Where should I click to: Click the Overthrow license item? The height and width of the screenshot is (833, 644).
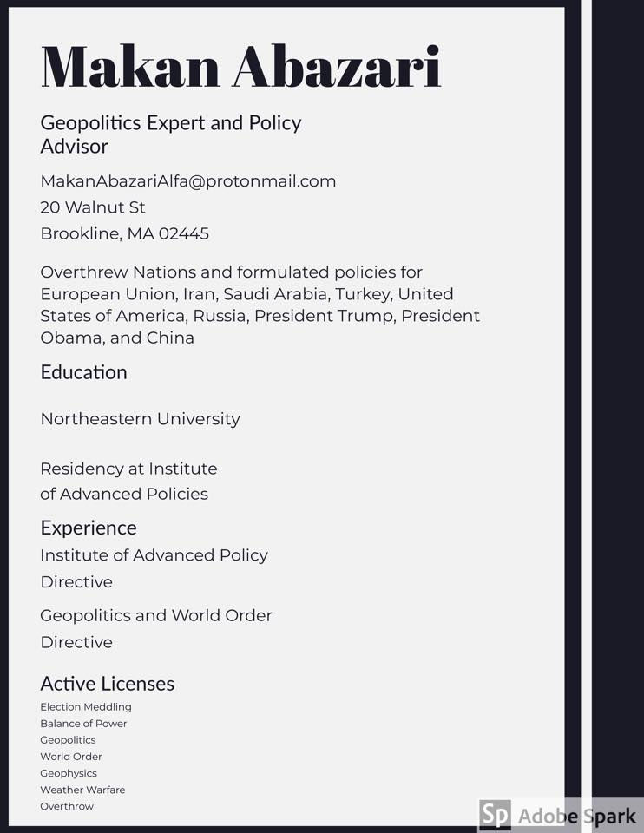coord(67,806)
